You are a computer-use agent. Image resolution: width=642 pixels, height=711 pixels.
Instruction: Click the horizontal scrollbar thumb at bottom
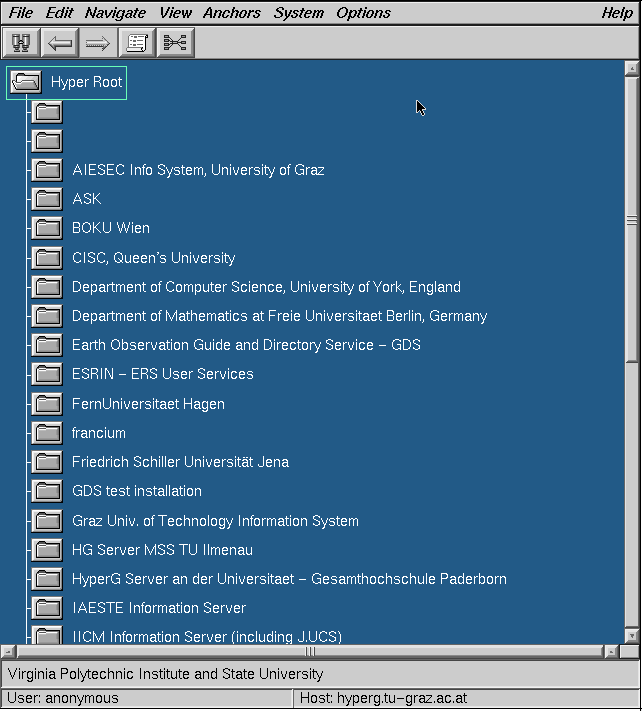pos(310,651)
